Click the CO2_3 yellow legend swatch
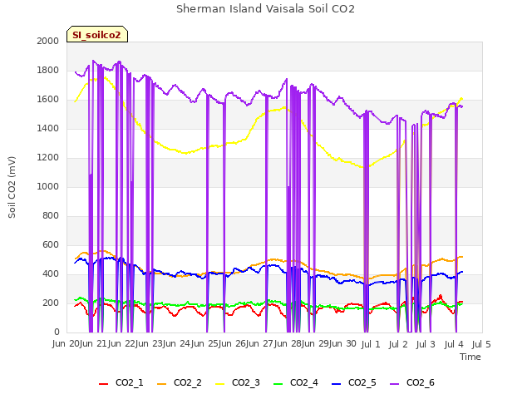 pyautogui.click(x=220, y=384)
